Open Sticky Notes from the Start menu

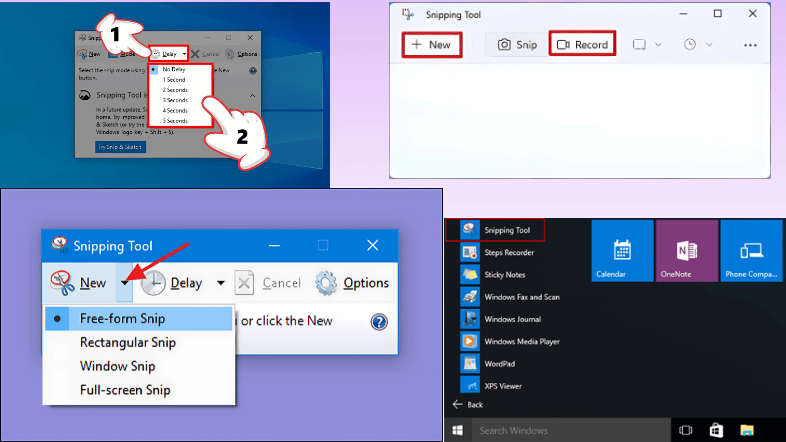[493, 275]
